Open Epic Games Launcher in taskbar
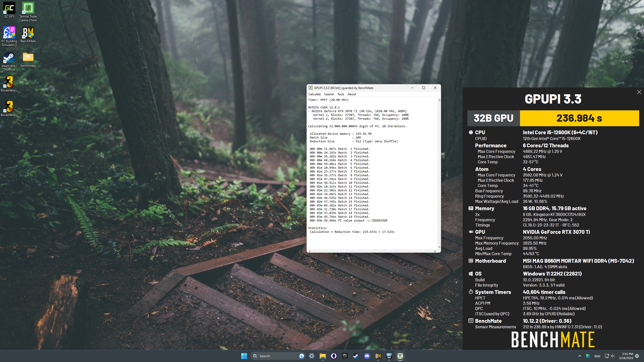This screenshot has width=644, height=362. point(345,356)
